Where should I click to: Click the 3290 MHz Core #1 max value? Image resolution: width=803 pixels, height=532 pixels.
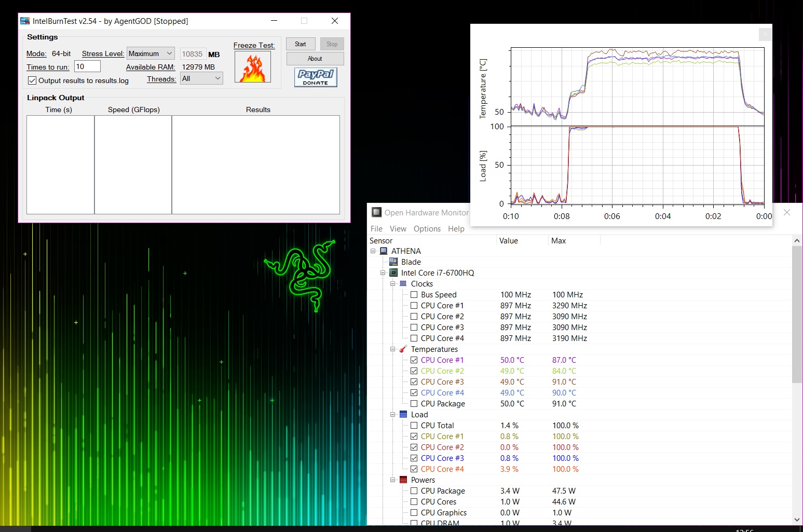569,306
